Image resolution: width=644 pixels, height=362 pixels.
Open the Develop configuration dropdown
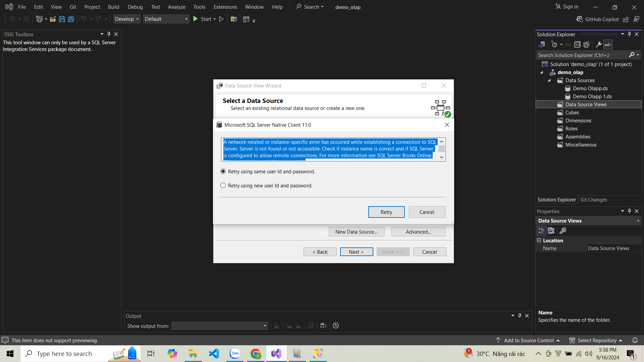coord(126,19)
